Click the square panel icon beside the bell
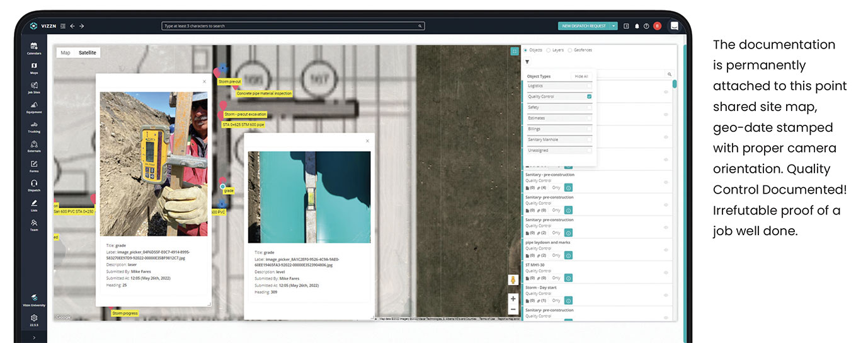The width and height of the screenshot is (868, 343). [626, 26]
